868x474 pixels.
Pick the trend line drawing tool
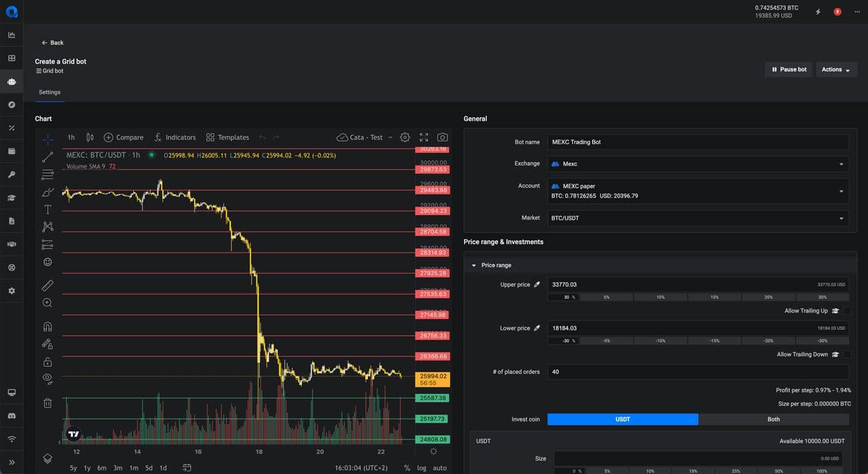[x=47, y=157]
